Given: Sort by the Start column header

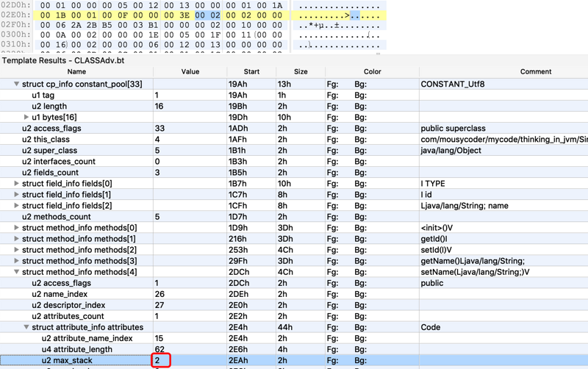Looking at the screenshot, I should (251, 71).
